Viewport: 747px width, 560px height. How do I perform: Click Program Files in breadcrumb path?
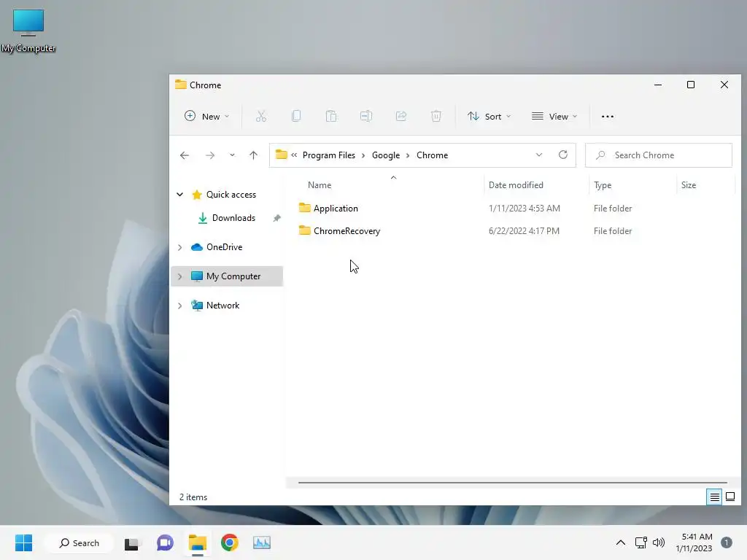[329, 155]
